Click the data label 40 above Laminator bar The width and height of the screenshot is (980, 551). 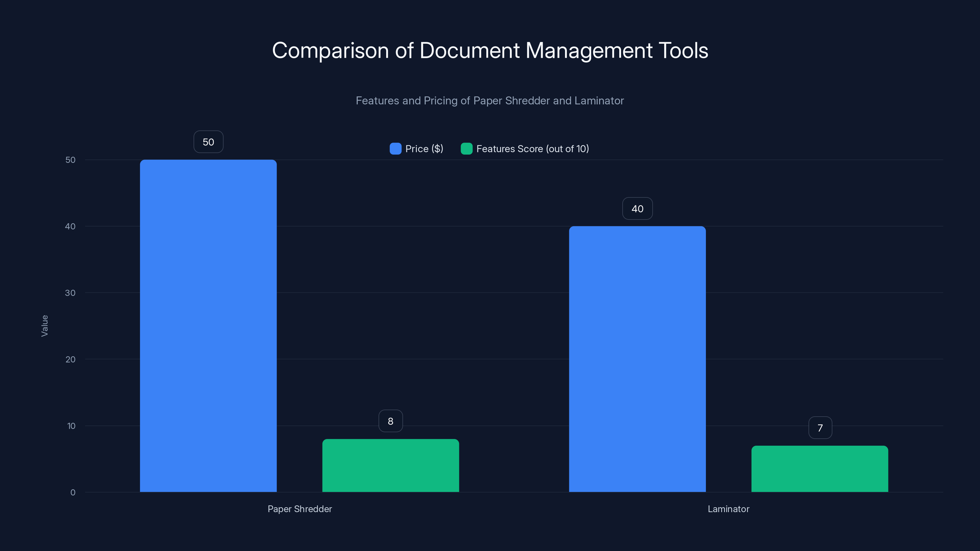[638, 208]
